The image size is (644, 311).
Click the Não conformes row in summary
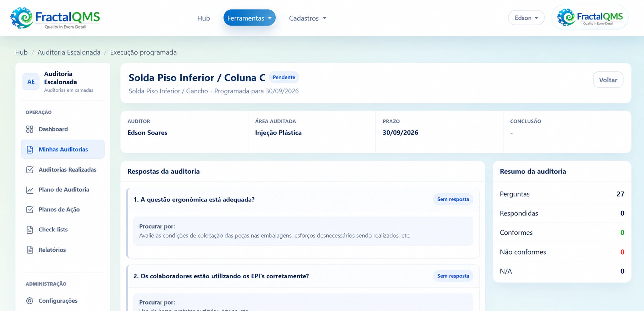(x=562, y=252)
